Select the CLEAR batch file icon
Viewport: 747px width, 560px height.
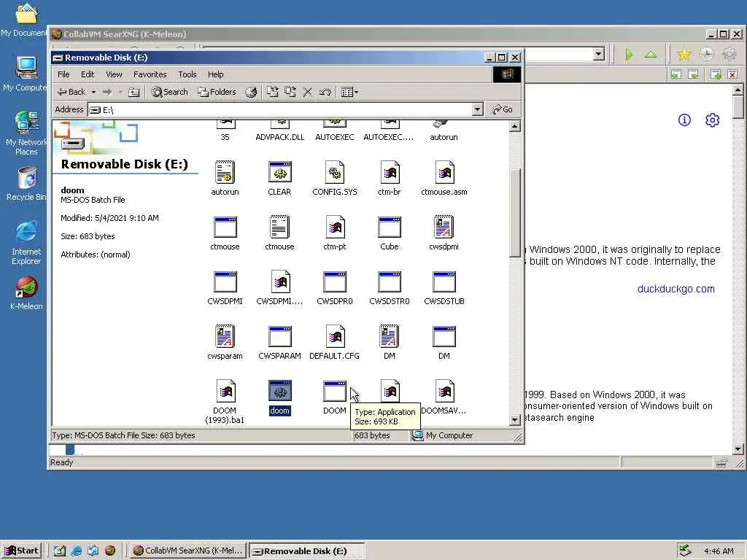[279, 179]
